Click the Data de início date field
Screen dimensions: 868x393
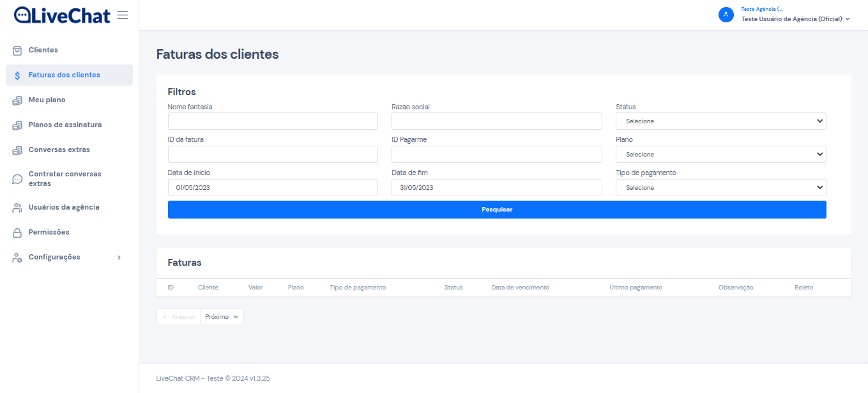pyautogui.click(x=273, y=188)
